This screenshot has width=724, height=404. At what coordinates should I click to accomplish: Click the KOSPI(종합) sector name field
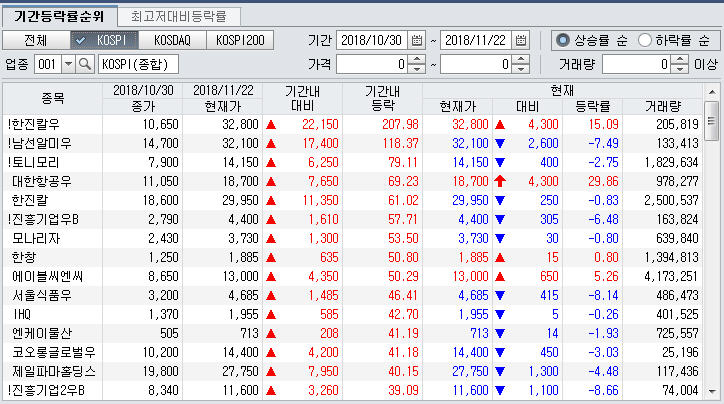(x=139, y=64)
